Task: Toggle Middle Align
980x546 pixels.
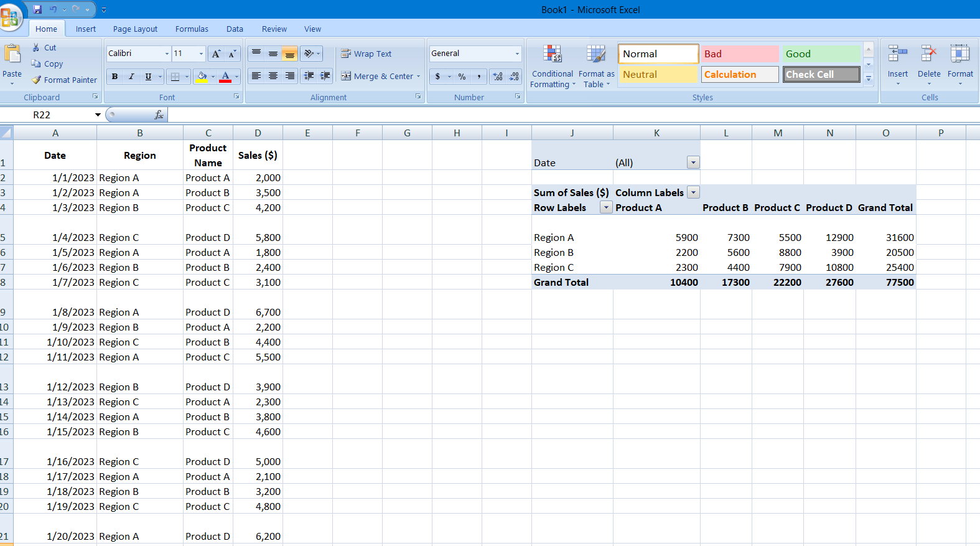Action: 273,54
